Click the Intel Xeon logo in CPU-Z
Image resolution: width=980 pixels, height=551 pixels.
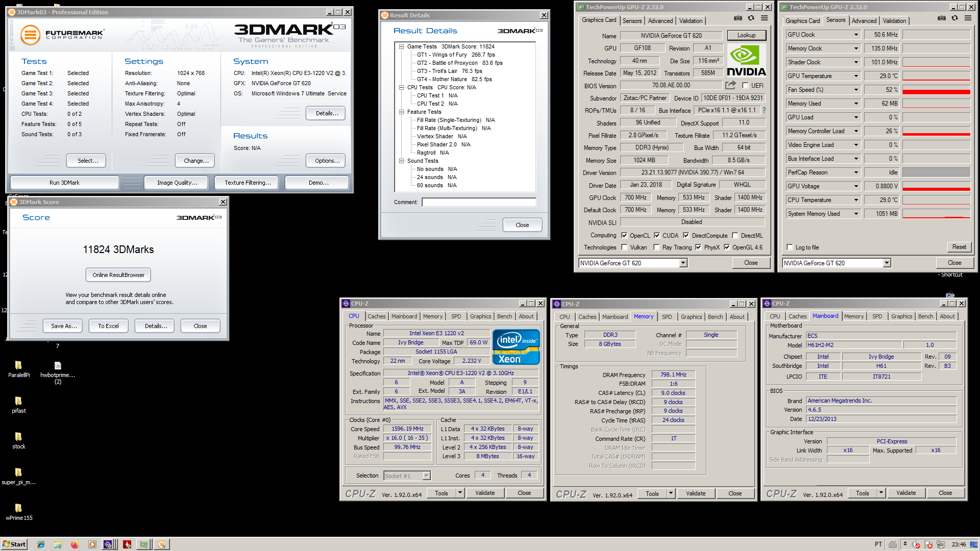tap(516, 347)
